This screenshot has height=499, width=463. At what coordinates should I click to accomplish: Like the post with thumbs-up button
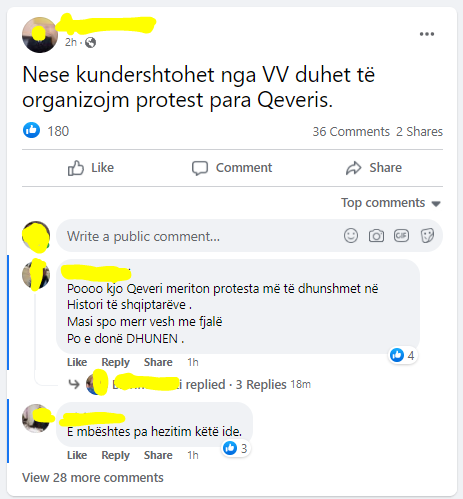[91, 168]
